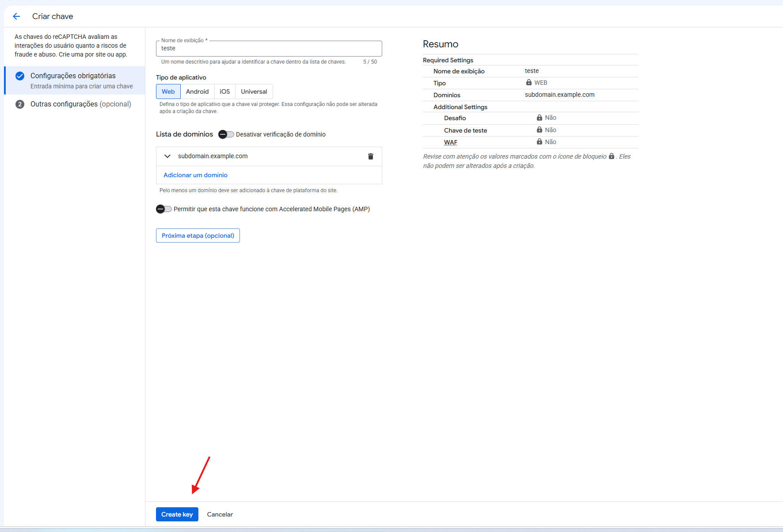The height and width of the screenshot is (532, 783).
Task: Click the WAF label in summary
Action: 451,142
